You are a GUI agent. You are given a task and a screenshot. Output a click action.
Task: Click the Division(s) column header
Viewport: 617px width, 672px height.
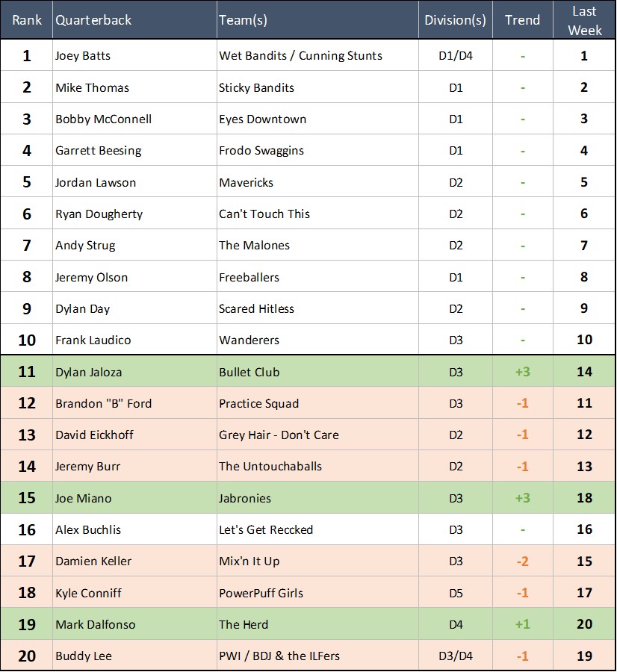455,20
